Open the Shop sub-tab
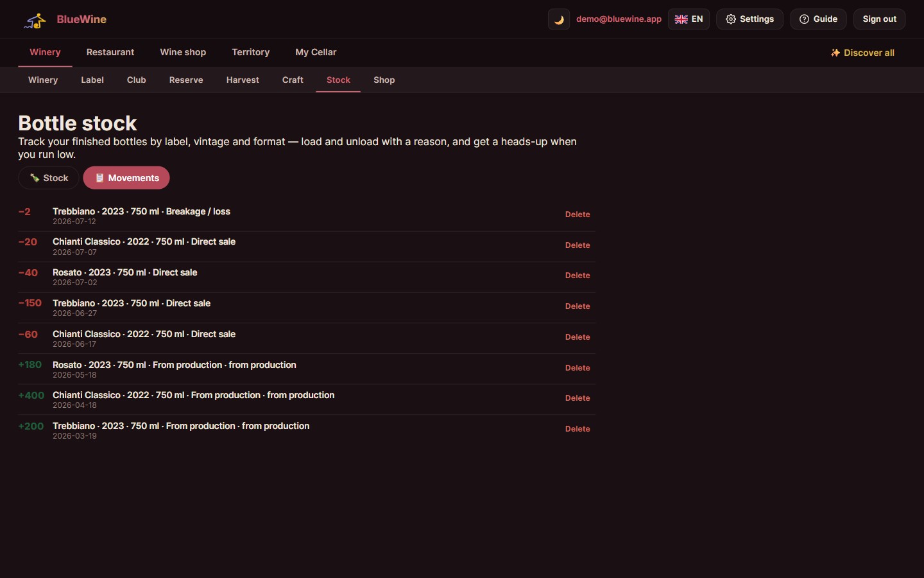Viewport: 924px width, 578px height. [384, 80]
